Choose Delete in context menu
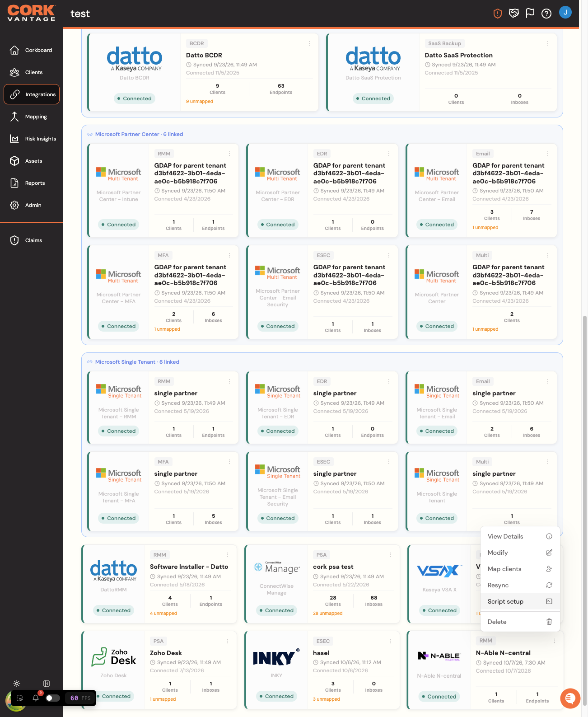Screen dimensions: 588x717 point(520,622)
